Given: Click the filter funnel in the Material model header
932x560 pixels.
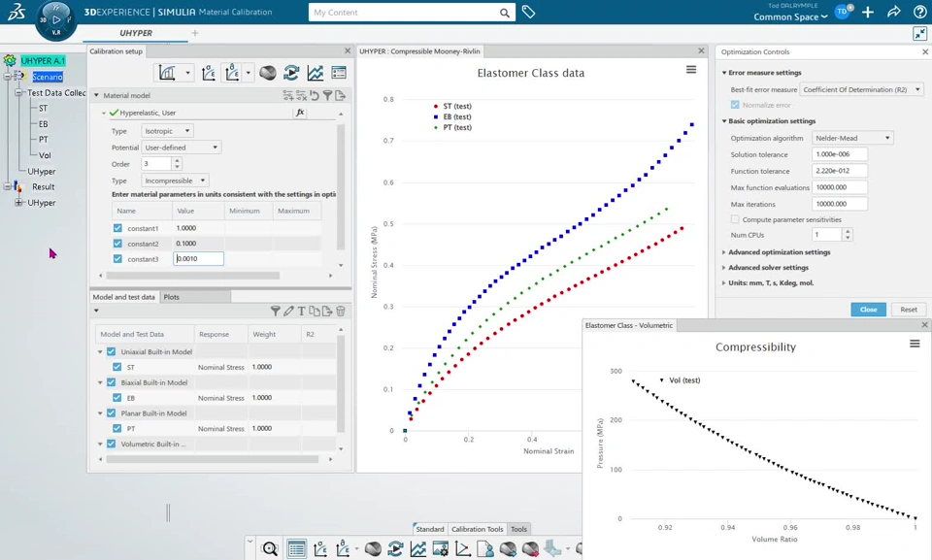Looking at the screenshot, I should (x=327, y=95).
